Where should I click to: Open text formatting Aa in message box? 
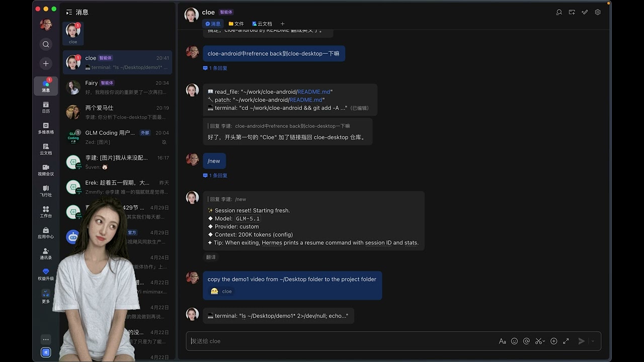coord(502,341)
